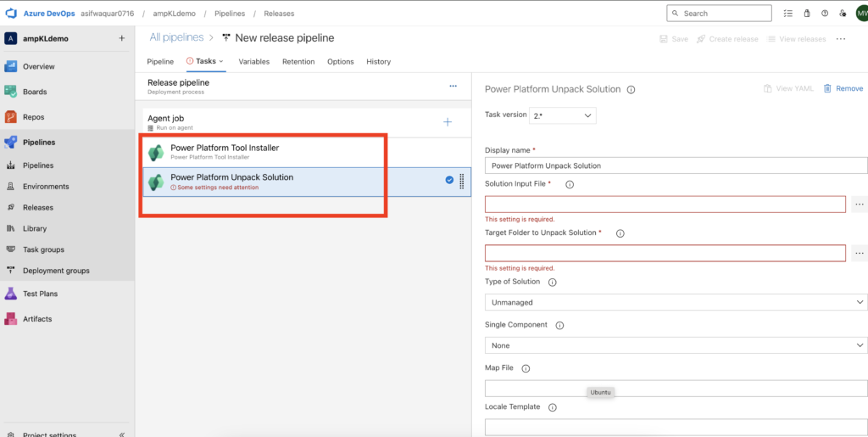Click the asifwaquar0716 organization breadcrumb
Screen dimensions: 868x437
click(109, 14)
